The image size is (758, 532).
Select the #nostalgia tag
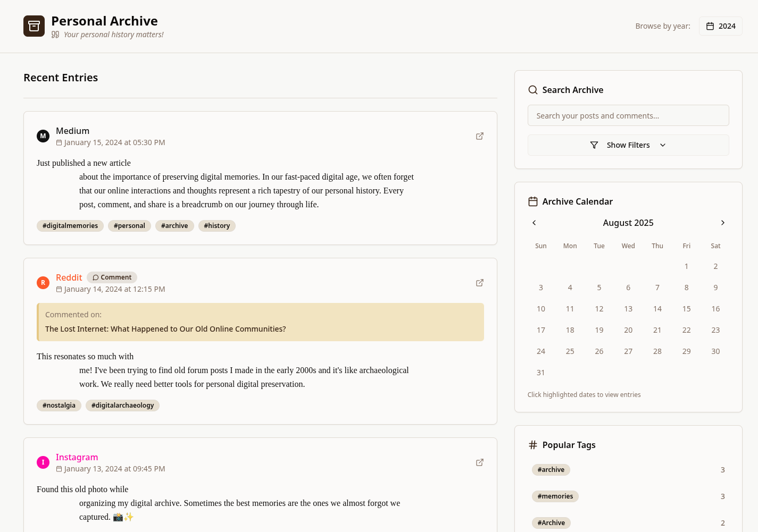click(x=59, y=406)
